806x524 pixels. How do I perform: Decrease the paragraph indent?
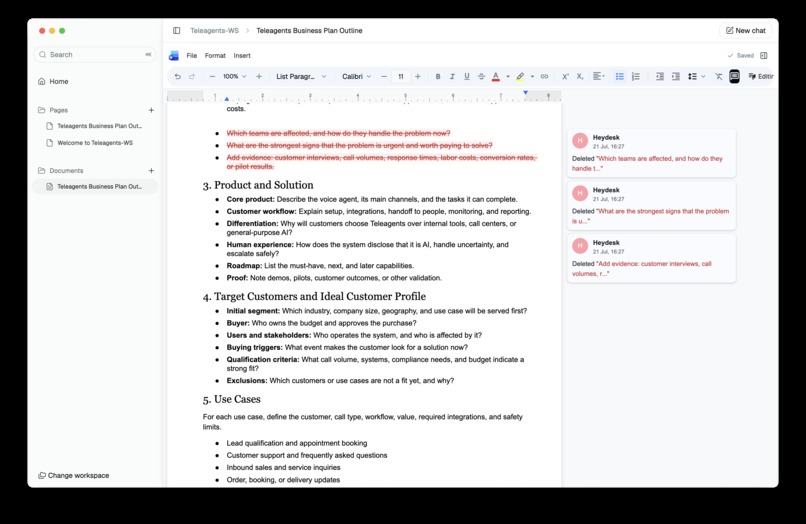tap(660, 76)
